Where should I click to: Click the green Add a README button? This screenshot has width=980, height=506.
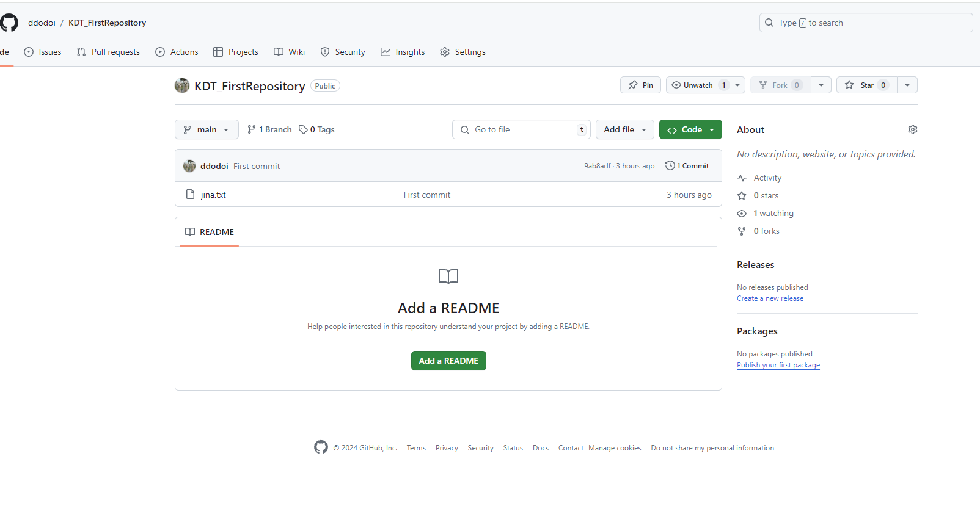point(448,361)
